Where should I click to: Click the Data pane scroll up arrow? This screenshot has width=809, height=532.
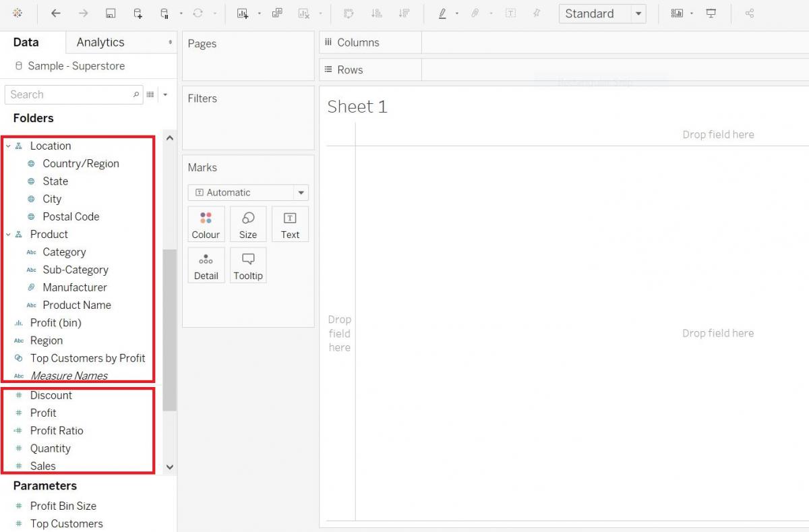pyautogui.click(x=169, y=138)
